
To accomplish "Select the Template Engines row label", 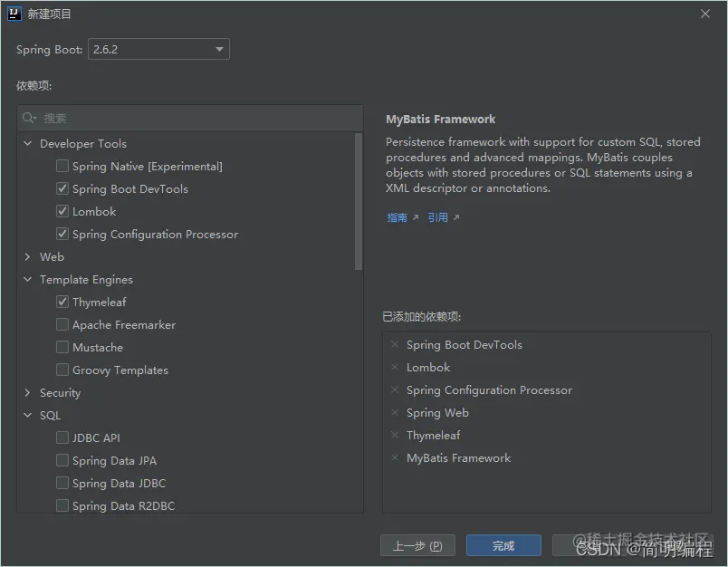I will coord(86,280).
